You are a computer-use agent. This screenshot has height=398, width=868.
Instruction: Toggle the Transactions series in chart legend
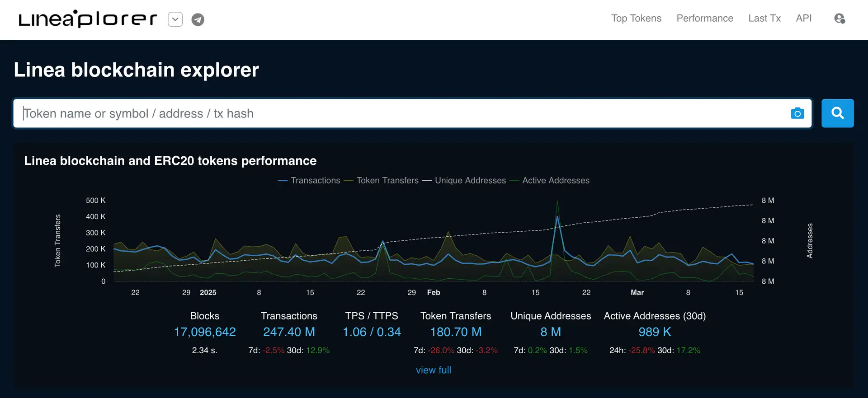click(x=309, y=181)
